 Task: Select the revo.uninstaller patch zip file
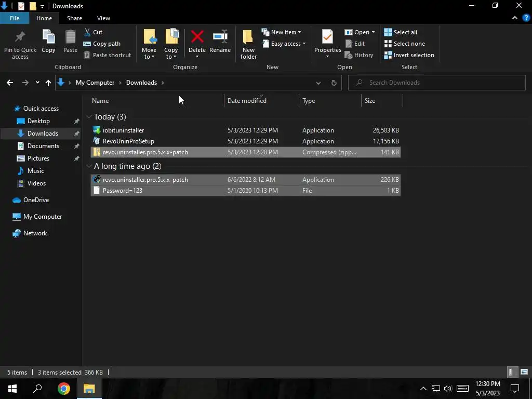[246, 152]
